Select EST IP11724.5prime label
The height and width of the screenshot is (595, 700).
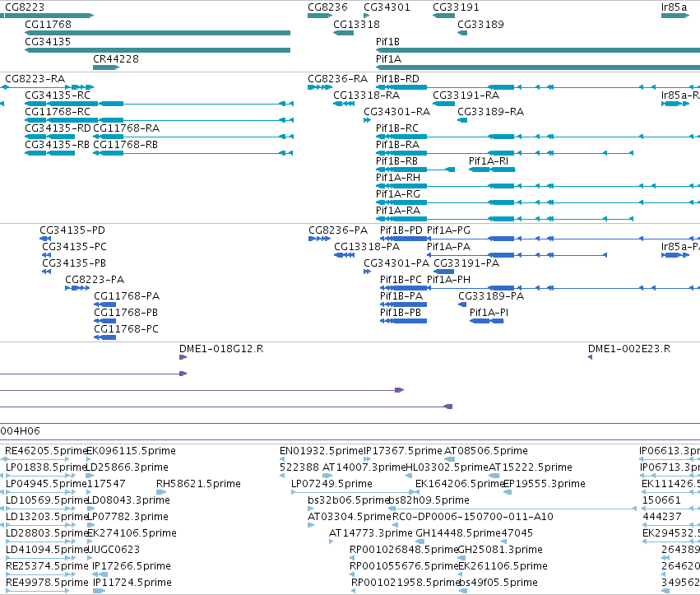pos(132,583)
